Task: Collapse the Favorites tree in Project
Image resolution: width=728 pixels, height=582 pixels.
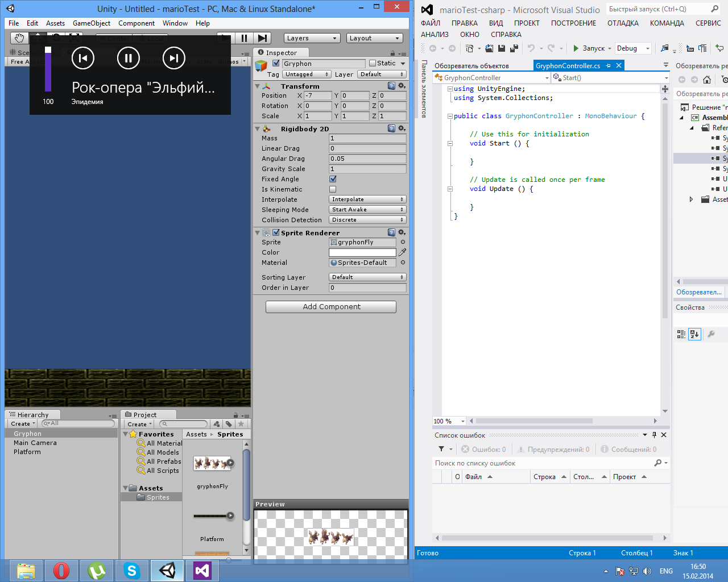Action: click(126, 434)
